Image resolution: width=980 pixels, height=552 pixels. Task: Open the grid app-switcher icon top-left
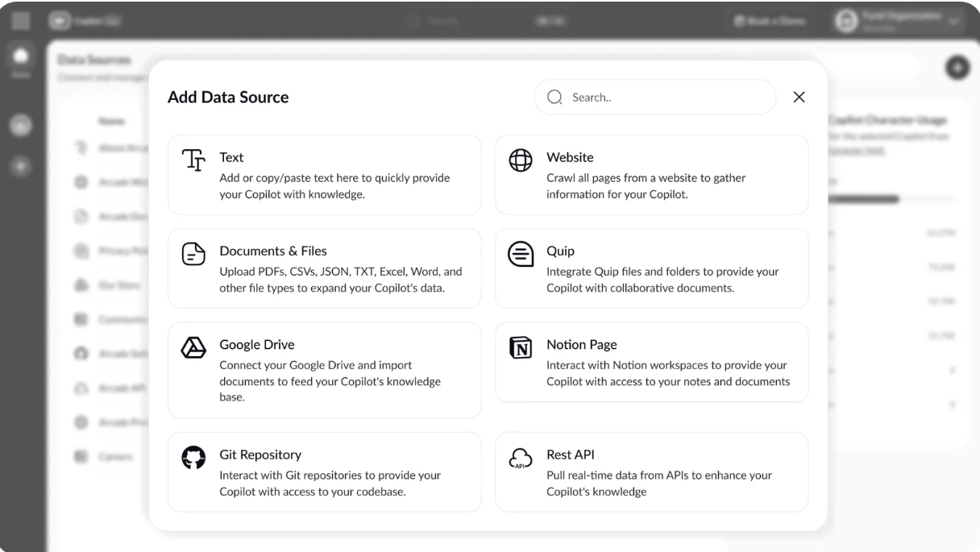pyautogui.click(x=20, y=20)
